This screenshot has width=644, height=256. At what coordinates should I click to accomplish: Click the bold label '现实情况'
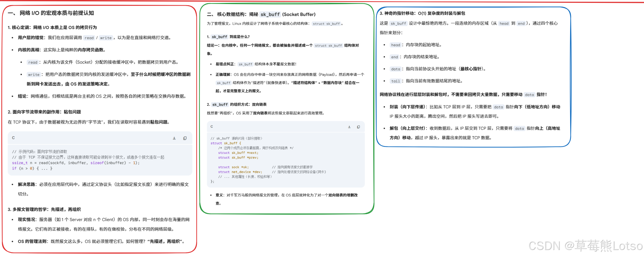point(26,220)
